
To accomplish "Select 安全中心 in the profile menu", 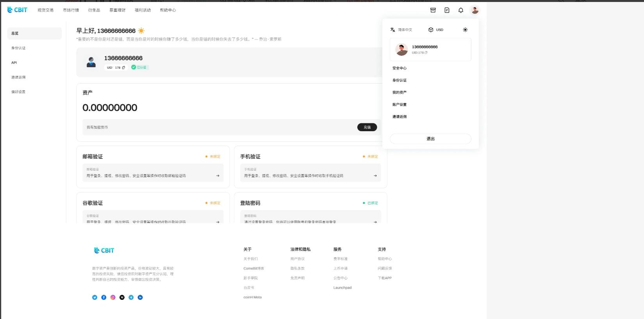I will [400, 68].
